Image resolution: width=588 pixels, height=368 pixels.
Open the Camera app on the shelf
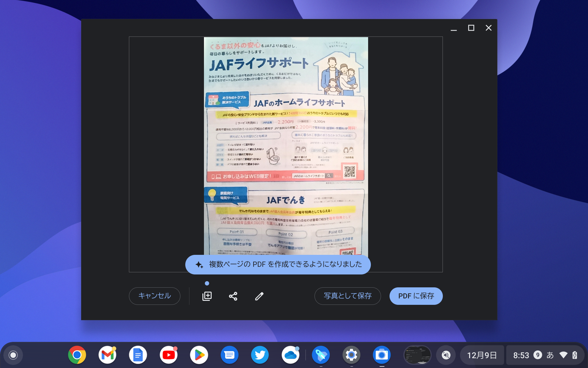click(381, 355)
